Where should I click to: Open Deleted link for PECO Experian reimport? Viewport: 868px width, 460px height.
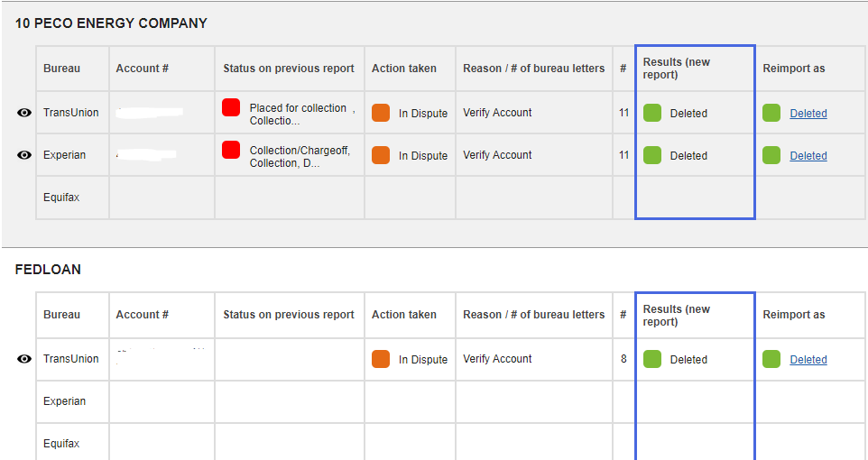[x=808, y=156]
